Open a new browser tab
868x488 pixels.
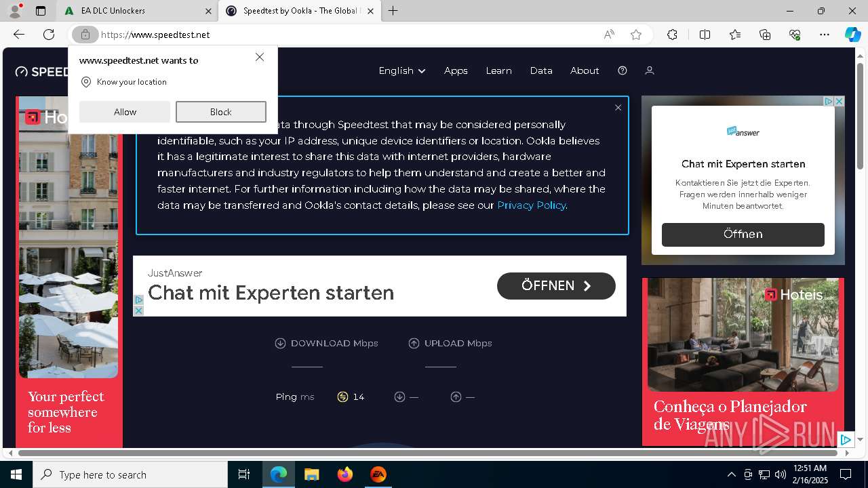point(393,11)
